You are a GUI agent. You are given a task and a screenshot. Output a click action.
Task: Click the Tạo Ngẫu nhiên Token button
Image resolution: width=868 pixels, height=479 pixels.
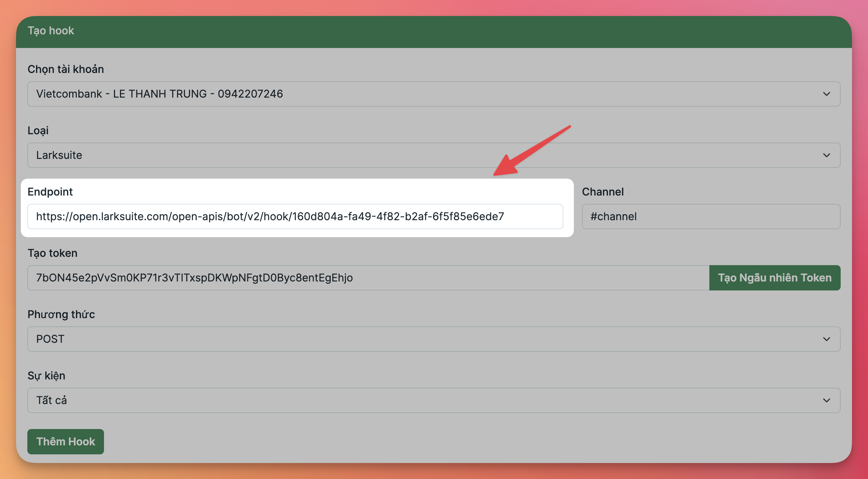coord(775,278)
